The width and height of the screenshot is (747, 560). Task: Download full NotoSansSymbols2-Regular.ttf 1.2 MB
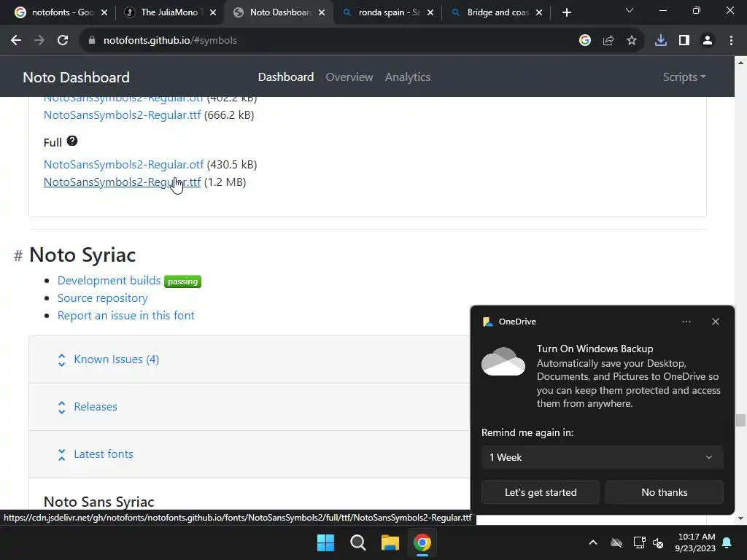[122, 182]
